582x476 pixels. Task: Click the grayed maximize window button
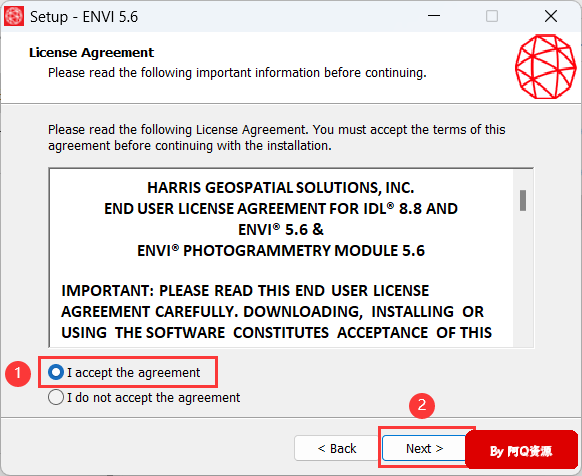(x=492, y=16)
